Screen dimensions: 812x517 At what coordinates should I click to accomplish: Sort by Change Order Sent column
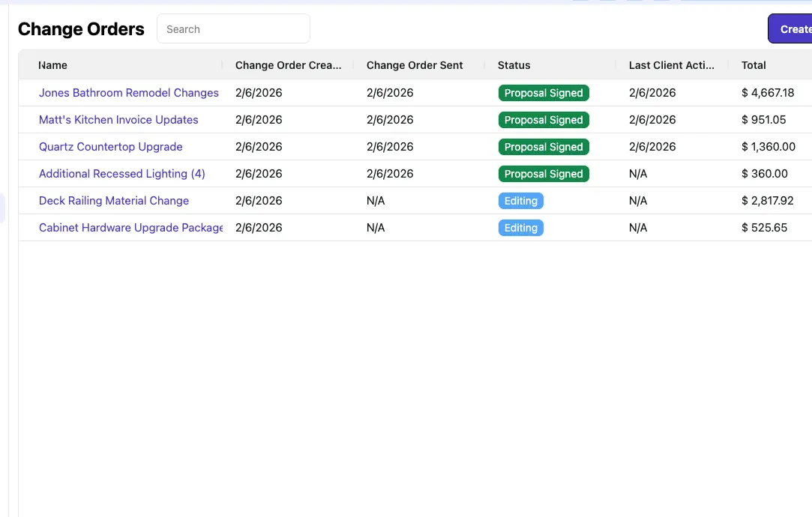[x=415, y=65]
